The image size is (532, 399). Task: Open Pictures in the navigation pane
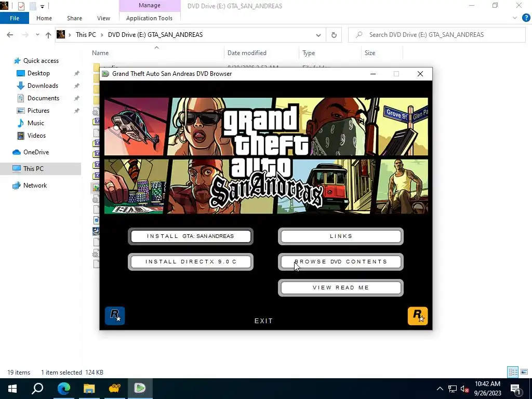click(38, 111)
